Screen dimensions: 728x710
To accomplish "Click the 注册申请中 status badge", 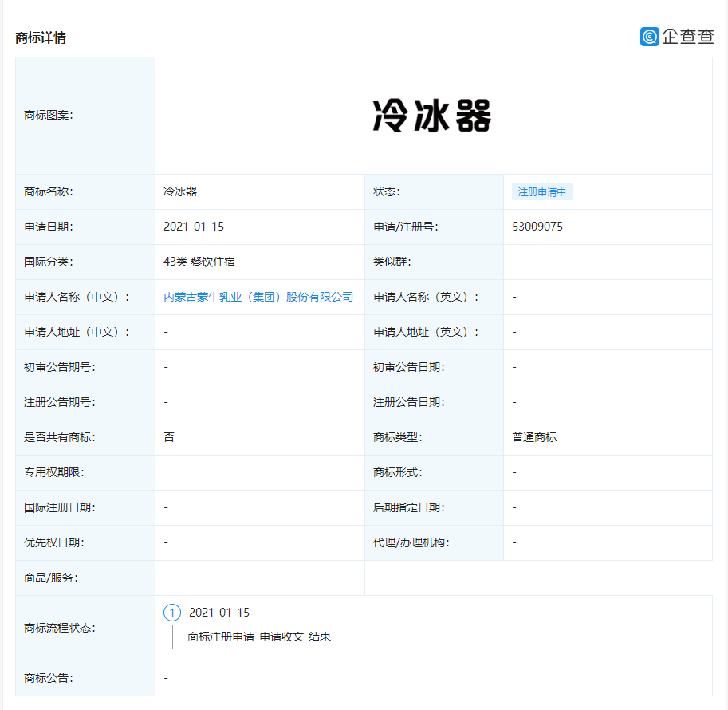I will (x=542, y=192).
